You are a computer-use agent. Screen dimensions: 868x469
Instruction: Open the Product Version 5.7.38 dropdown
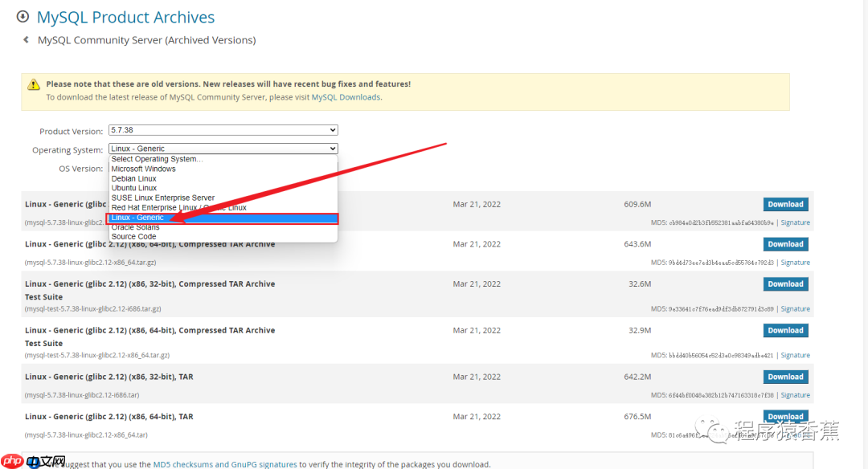[223, 130]
